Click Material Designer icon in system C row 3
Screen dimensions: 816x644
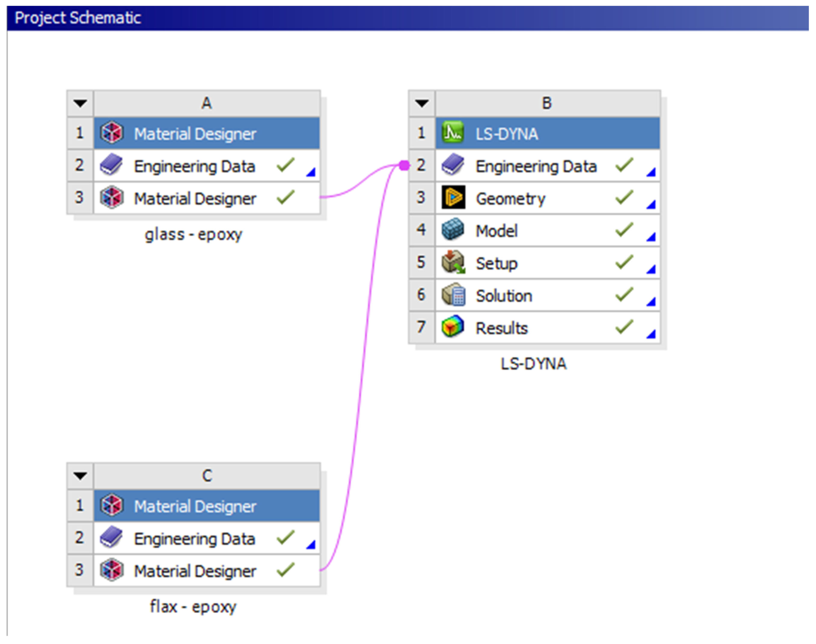pos(111,569)
